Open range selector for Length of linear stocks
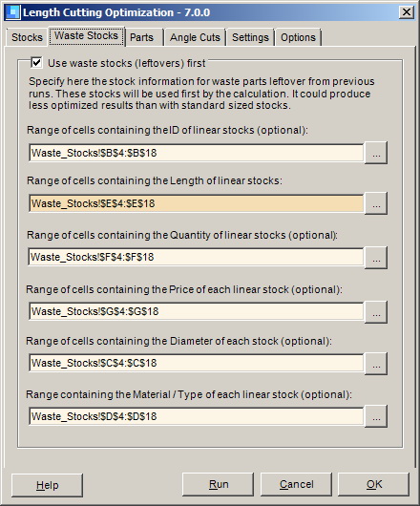Screen dimensions: 420x506 click(x=376, y=203)
